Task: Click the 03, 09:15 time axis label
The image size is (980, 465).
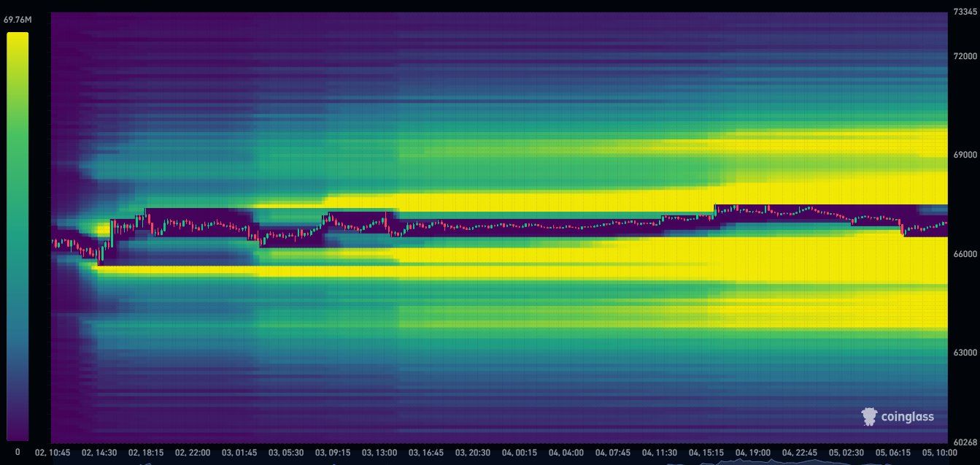Action: tap(331, 453)
